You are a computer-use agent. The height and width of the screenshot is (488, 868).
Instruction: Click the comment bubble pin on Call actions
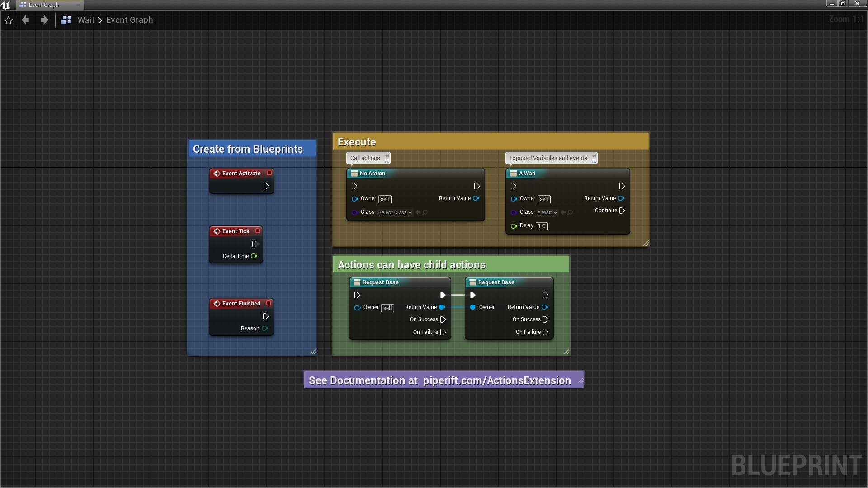(387, 156)
